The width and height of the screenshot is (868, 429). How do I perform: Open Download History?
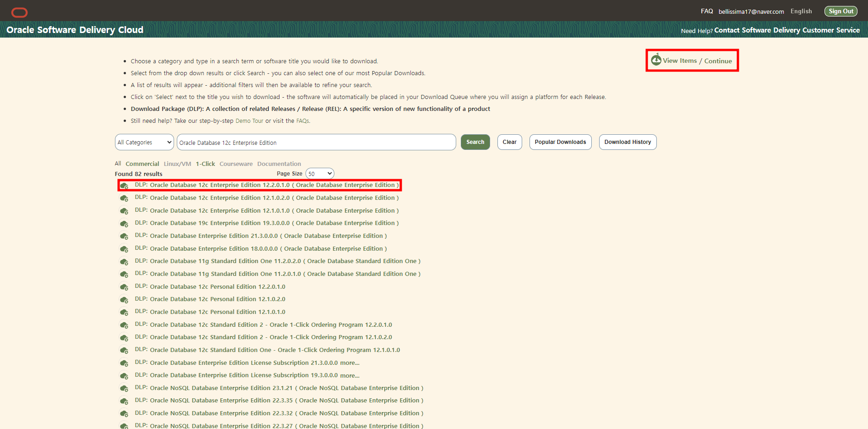coord(628,142)
